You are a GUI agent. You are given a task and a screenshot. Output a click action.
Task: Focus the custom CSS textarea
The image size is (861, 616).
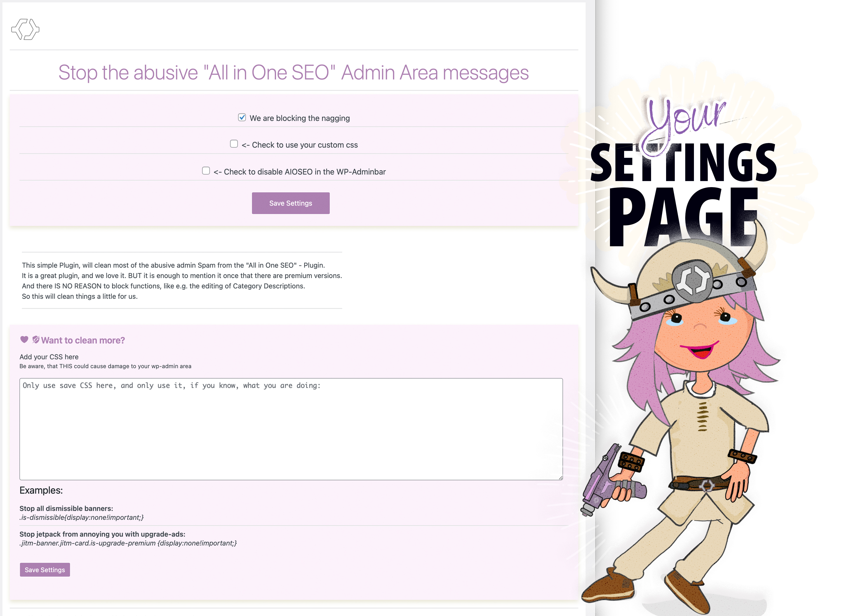tap(291, 429)
